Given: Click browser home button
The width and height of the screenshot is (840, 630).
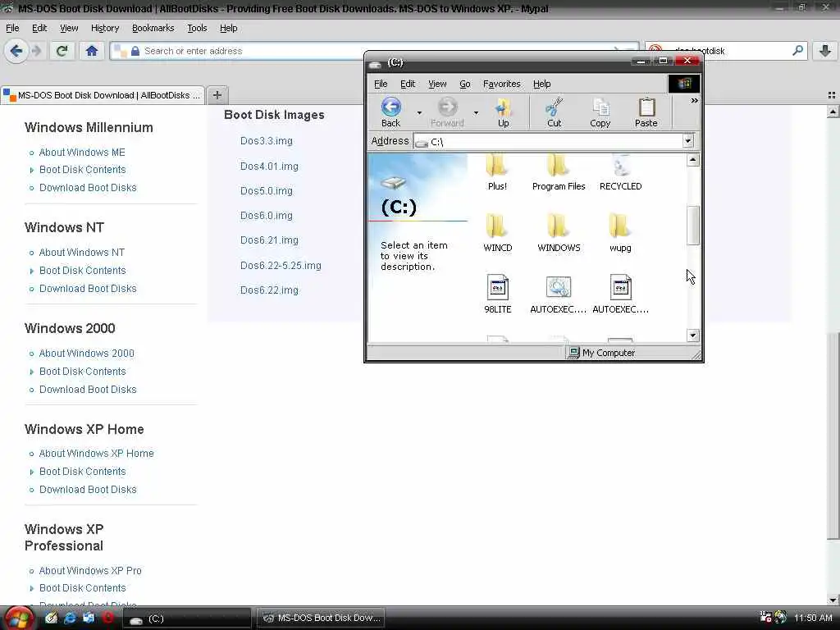Looking at the screenshot, I should [92, 52].
